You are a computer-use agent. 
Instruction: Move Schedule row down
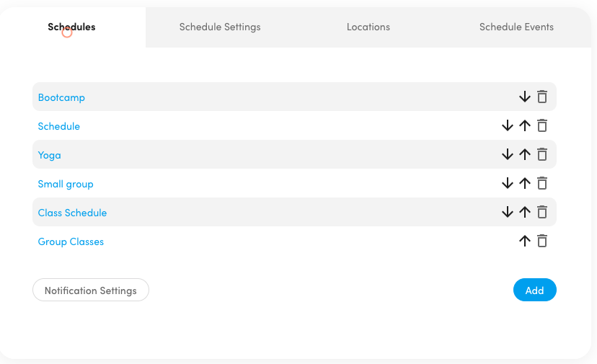507,125
